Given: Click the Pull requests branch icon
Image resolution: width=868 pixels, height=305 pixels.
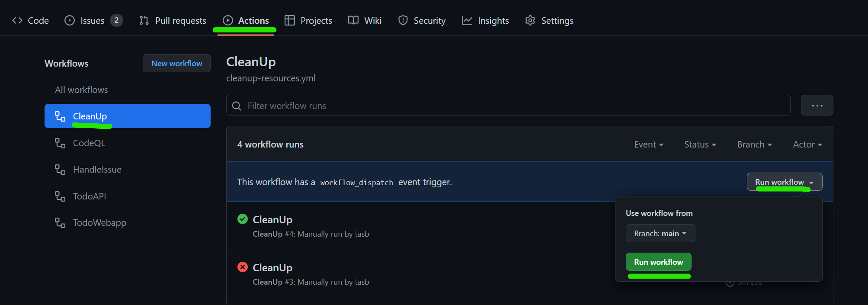Looking at the screenshot, I should [144, 20].
